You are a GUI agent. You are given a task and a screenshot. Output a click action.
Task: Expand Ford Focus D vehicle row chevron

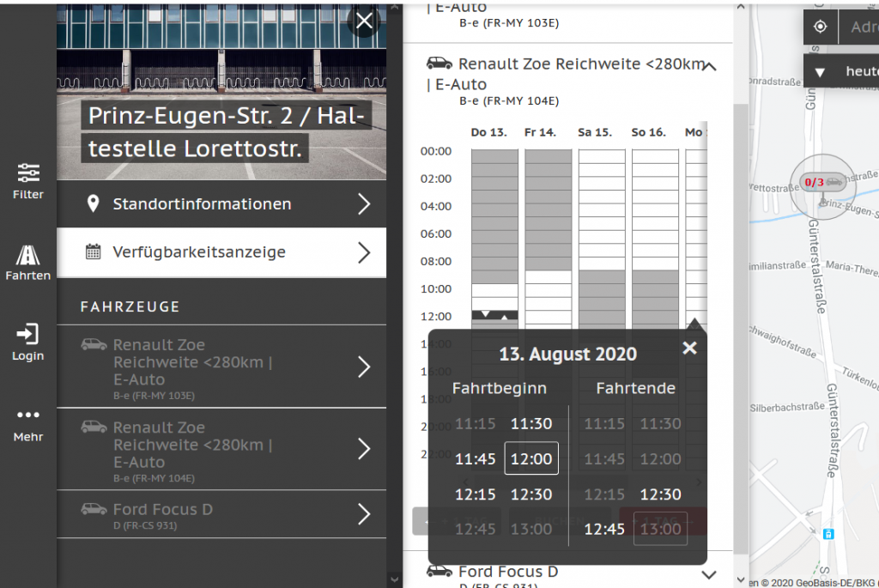coord(364,514)
